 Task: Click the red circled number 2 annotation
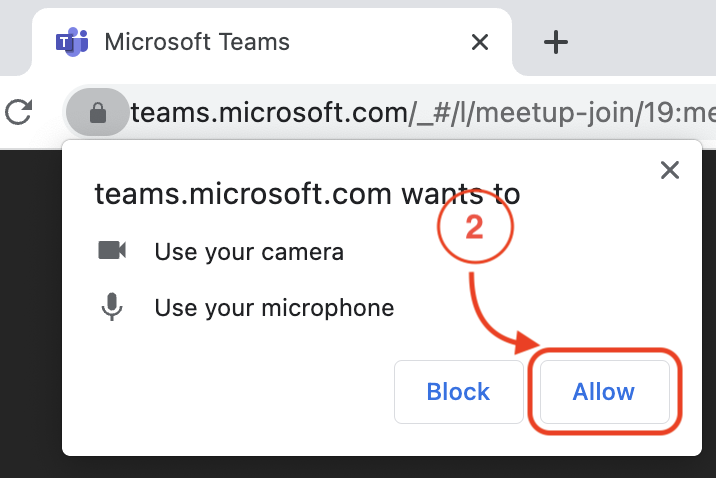point(475,228)
